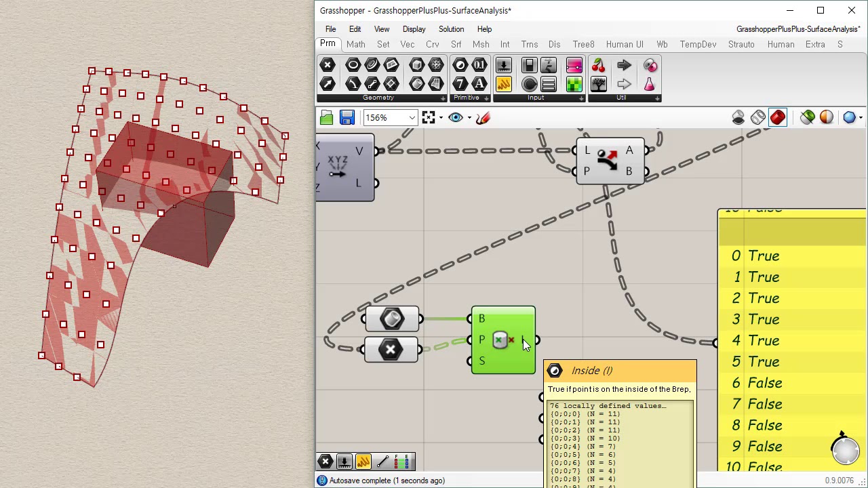Select the Vector parameter icon
The width and height of the screenshot is (868, 488).
[x=328, y=84]
